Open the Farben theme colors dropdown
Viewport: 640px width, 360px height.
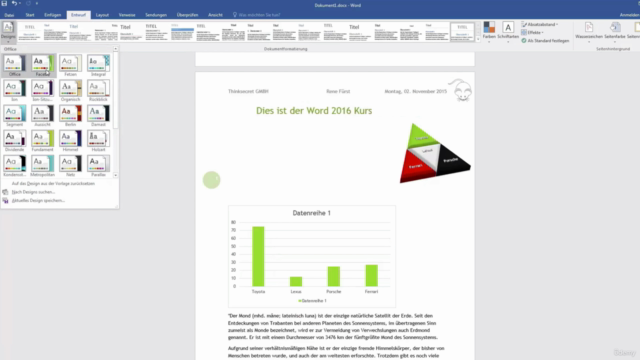(x=489, y=31)
